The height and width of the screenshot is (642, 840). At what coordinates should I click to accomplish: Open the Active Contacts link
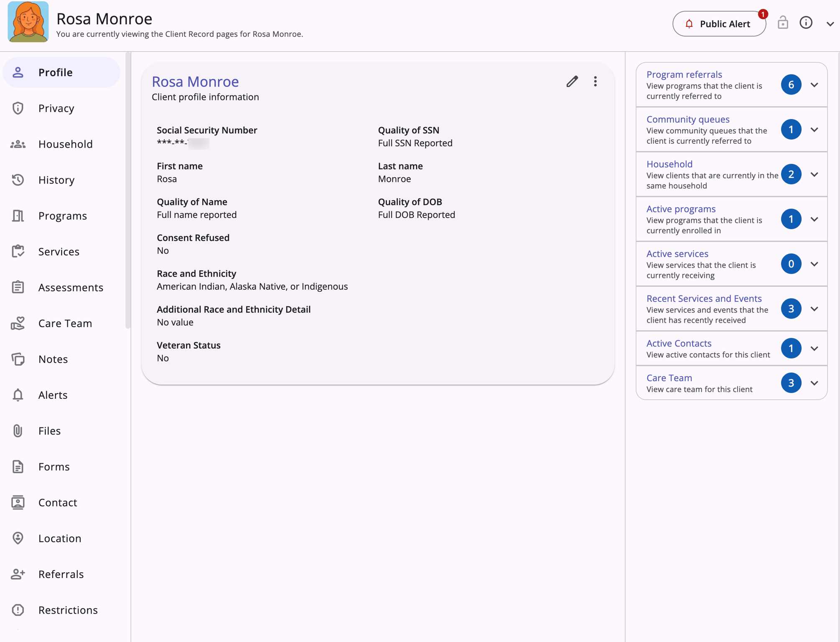click(x=679, y=343)
